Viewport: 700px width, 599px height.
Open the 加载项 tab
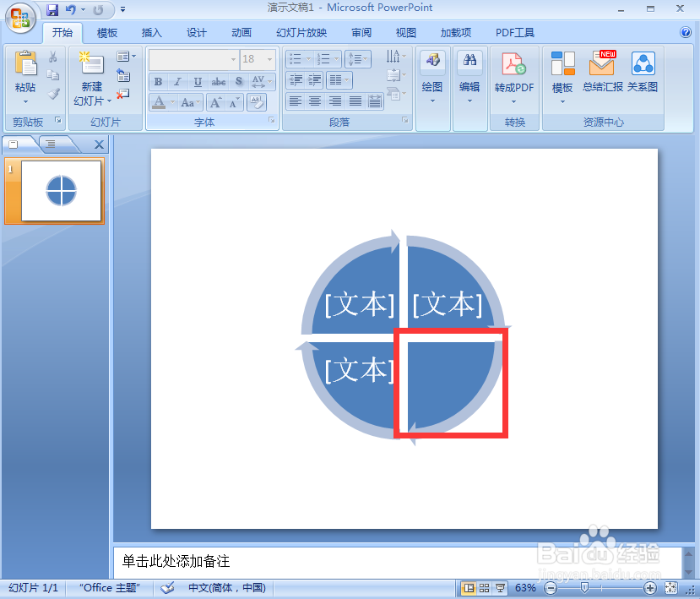456,33
